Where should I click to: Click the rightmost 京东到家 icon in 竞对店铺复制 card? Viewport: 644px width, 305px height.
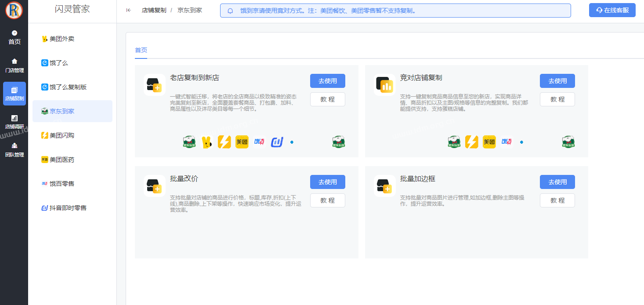[x=569, y=142]
